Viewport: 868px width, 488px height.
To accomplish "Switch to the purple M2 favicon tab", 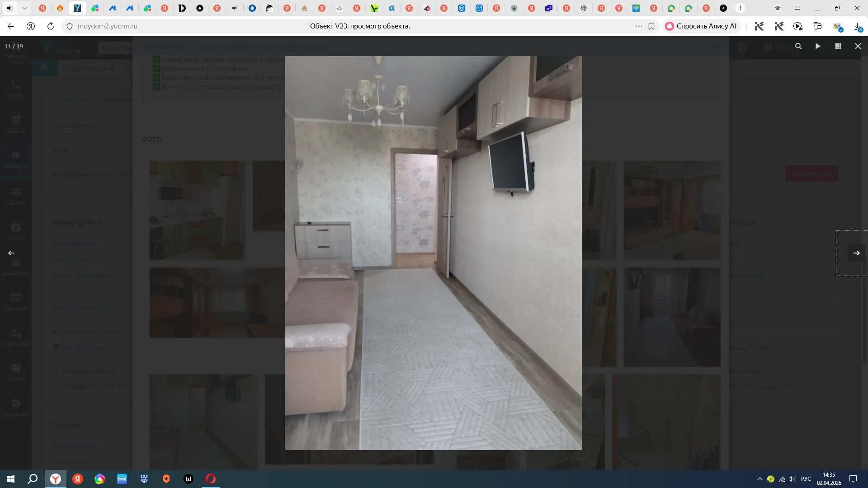I will click(549, 8).
